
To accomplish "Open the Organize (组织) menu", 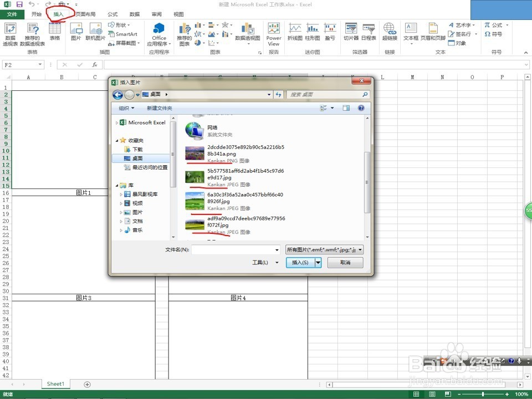I will (x=126, y=108).
